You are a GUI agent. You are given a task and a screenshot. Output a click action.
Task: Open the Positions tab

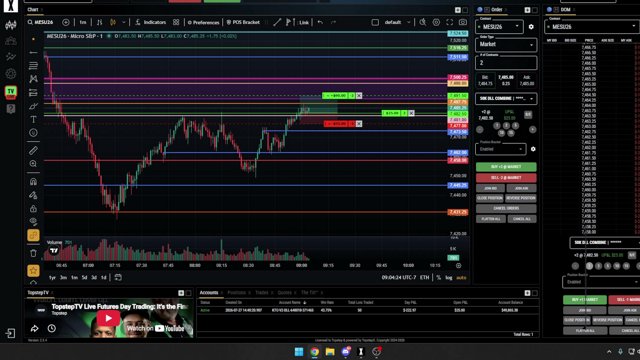point(236,293)
